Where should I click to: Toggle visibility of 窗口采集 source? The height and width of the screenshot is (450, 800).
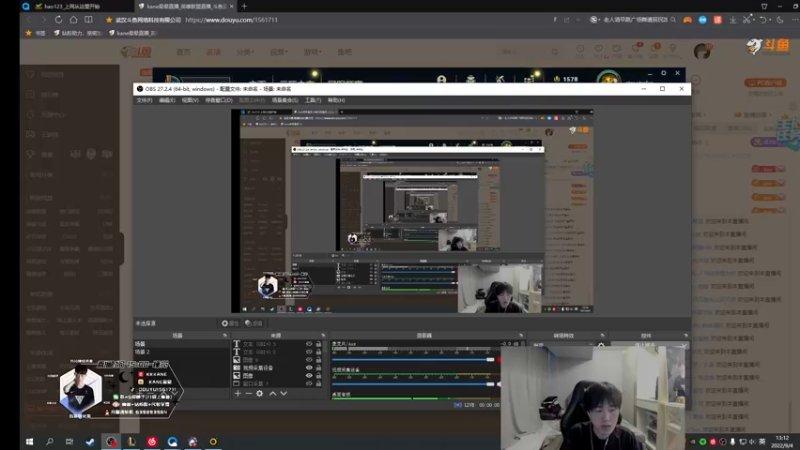click(x=309, y=383)
